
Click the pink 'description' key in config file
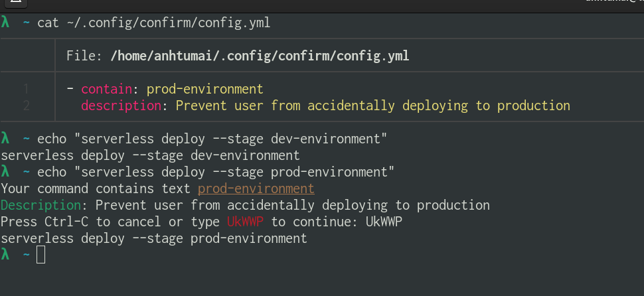121,106
